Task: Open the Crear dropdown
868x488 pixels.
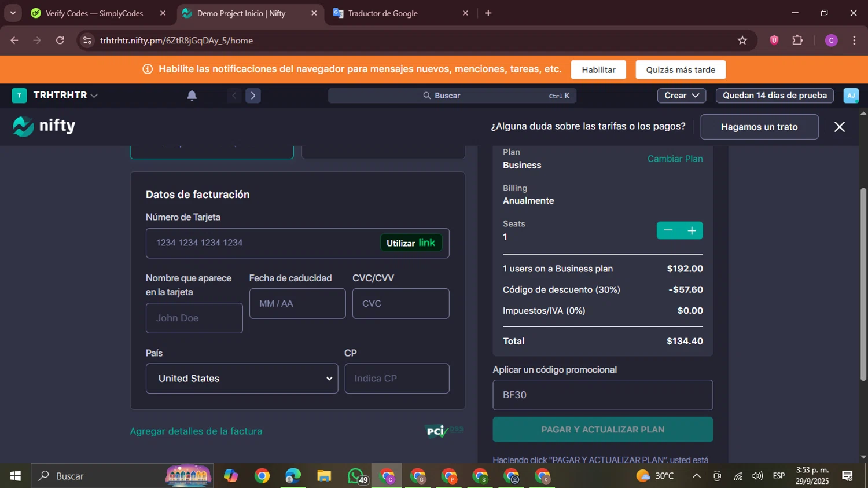Action: (x=681, y=96)
